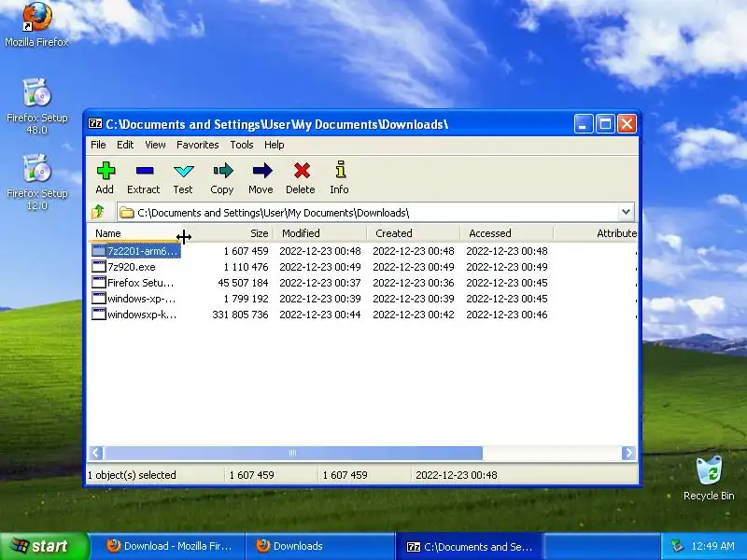Click the 7-Zip C:\Documents taskbar button
Viewport: 747px width, 560px height.
tap(470, 546)
